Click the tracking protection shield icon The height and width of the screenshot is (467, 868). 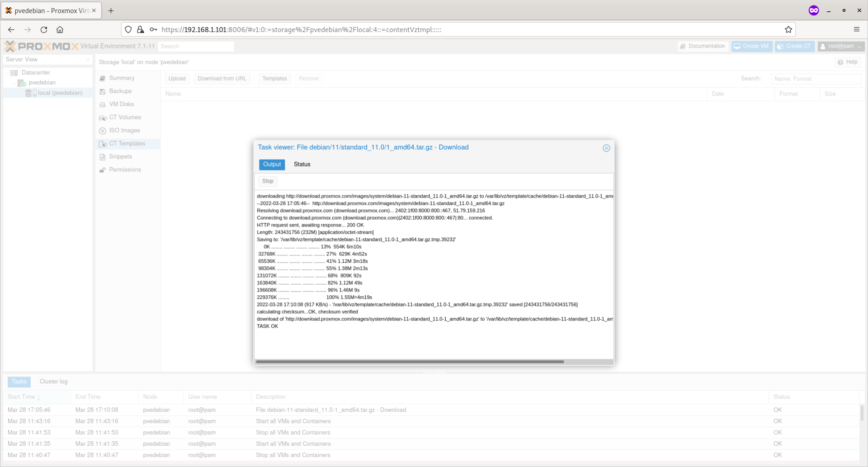click(x=128, y=30)
